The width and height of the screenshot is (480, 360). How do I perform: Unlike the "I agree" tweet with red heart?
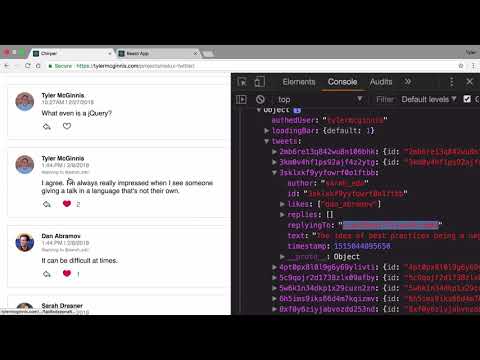point(67,204)
